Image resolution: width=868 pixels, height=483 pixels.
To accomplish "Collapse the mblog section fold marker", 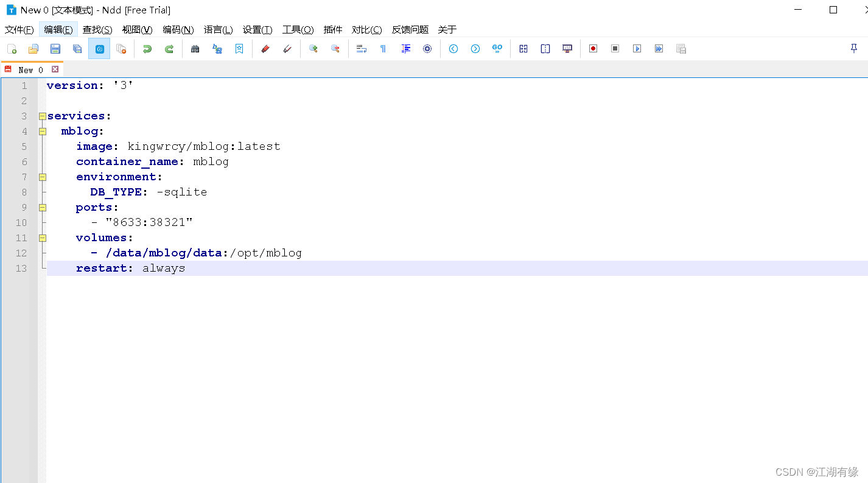I will pos(41,131).
